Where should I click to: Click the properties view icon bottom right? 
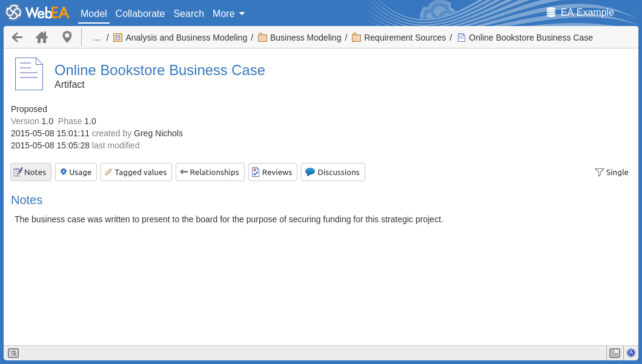coord(615,353)
